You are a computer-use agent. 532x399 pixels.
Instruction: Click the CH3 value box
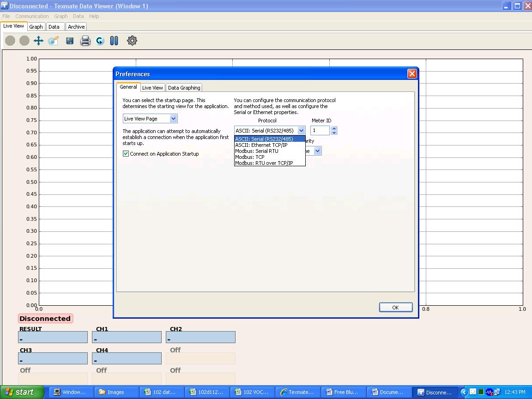pyautogui.click(x=53, y=358)
